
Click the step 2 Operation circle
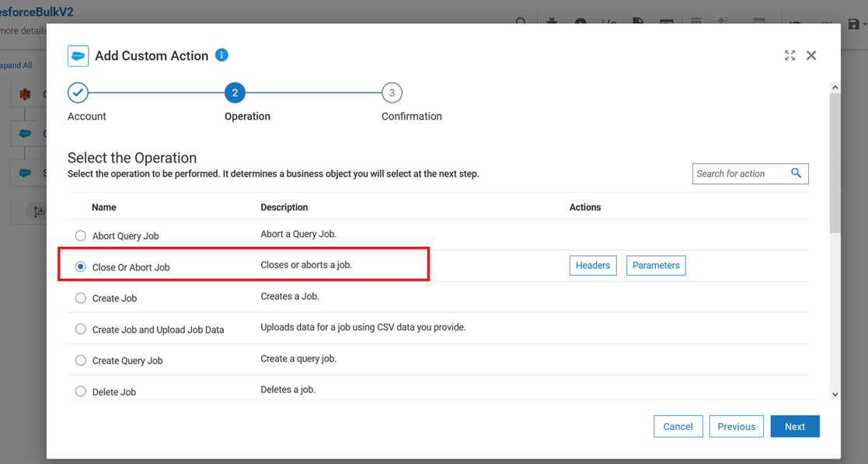(x=235, y=93)
